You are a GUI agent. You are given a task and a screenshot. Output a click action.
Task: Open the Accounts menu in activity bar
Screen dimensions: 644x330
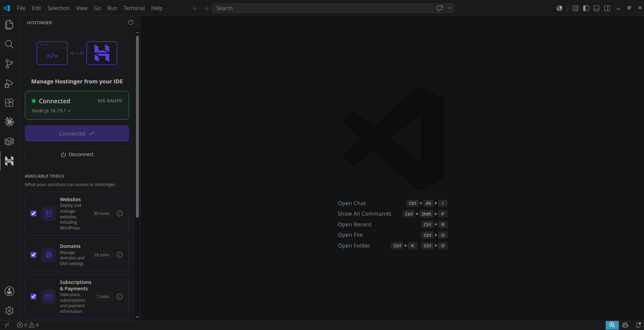coord(9,291)
